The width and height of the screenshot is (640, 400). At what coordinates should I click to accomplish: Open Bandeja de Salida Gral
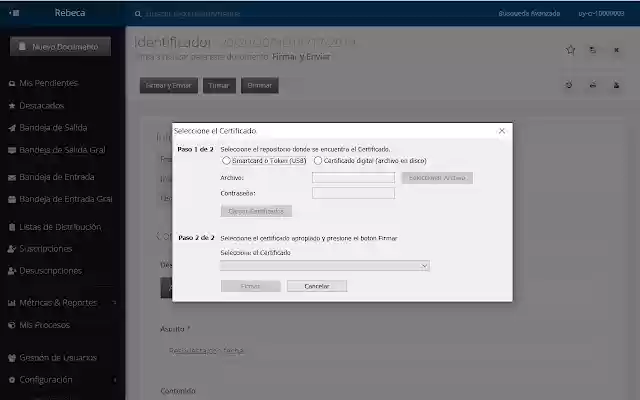62,150
